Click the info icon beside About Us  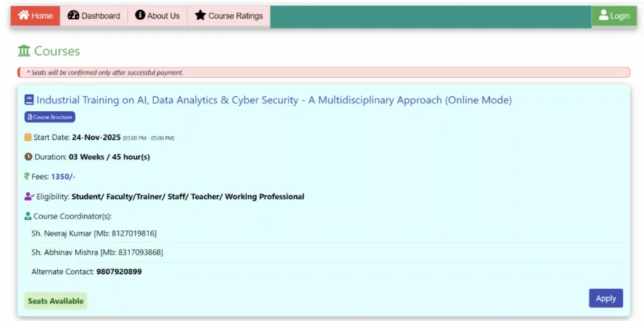click(140, 15)
